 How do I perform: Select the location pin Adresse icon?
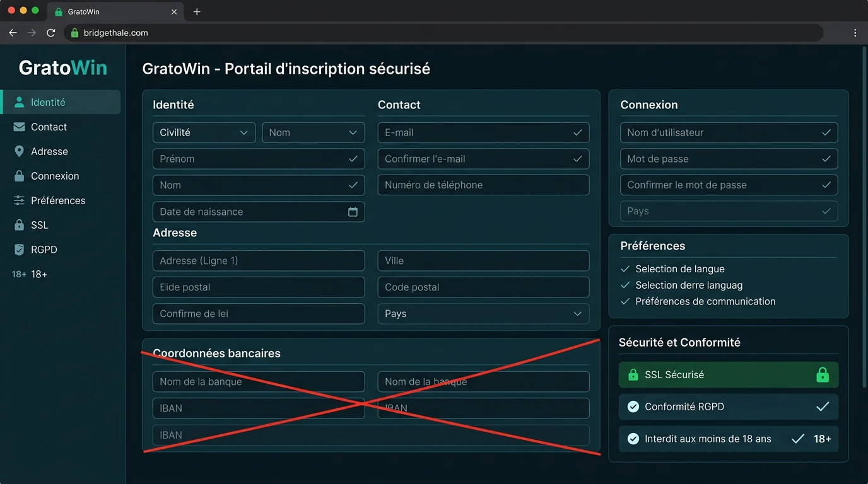click(x=19, y=151)
